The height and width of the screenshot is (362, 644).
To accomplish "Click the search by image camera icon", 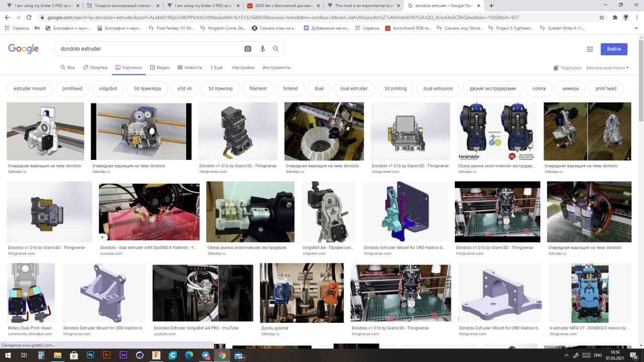I will tap(248, 49).
